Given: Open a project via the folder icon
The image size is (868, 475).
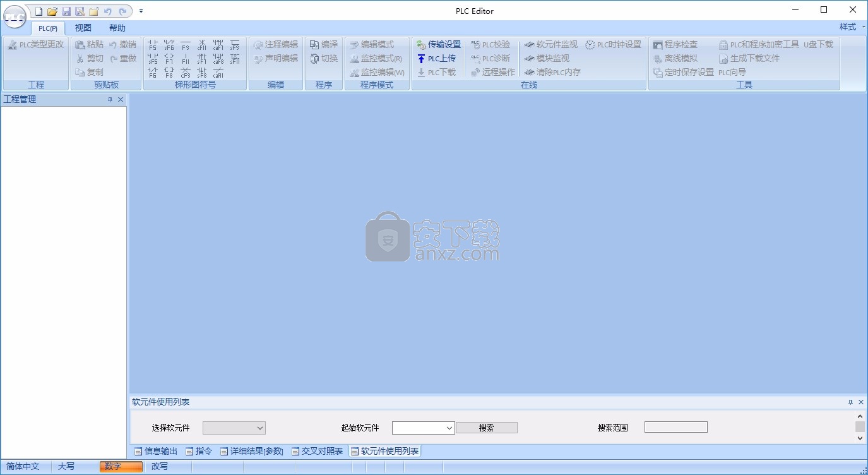Looking at the screenshot, I should coord(52,11).
